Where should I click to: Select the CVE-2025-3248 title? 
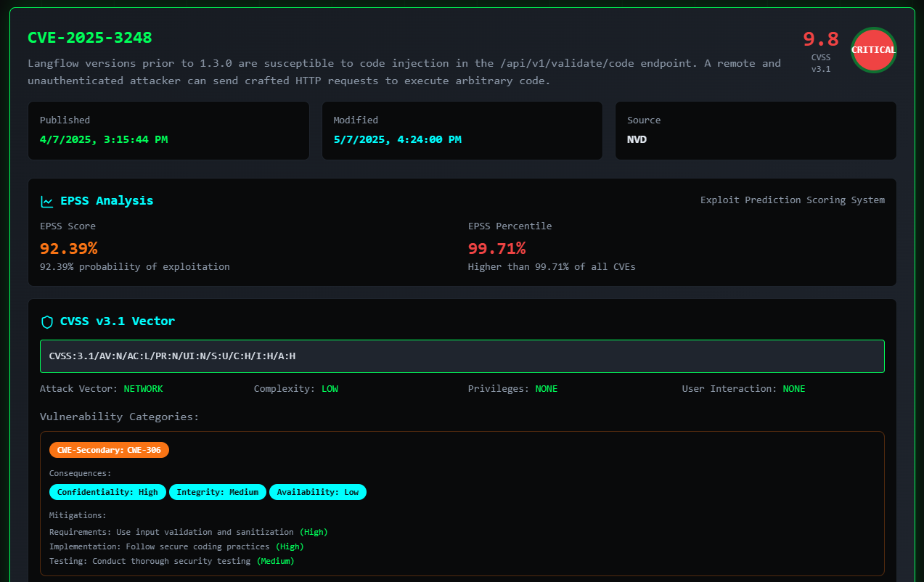(x=90, y=38)
